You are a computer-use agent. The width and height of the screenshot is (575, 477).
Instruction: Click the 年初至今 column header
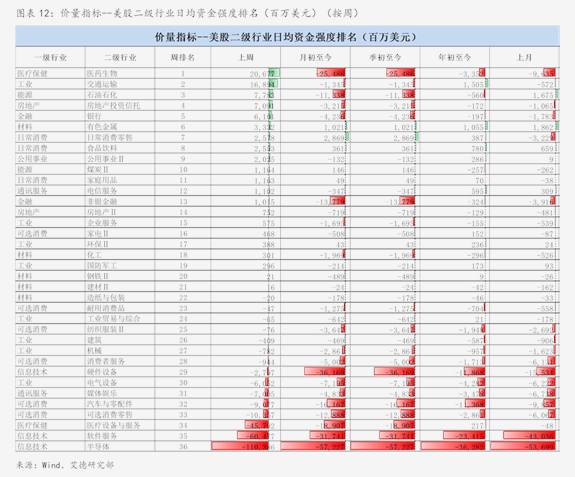[x=455, y=58]
